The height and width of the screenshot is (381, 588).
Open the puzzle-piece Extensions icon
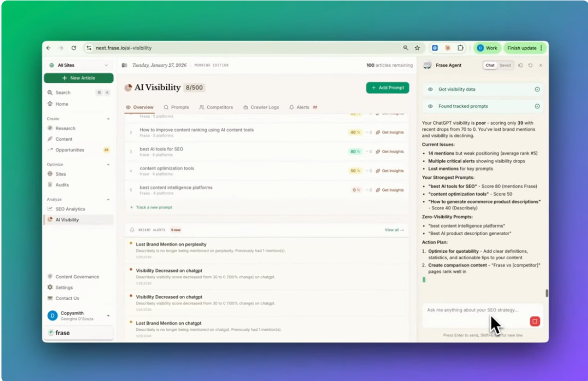point(460,48)
